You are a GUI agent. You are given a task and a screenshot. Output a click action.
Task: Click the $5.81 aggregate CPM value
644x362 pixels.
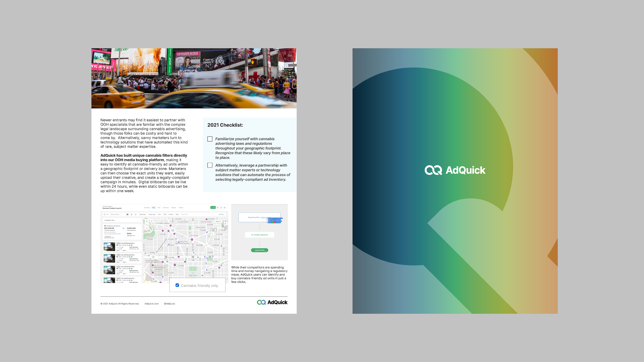129,234
